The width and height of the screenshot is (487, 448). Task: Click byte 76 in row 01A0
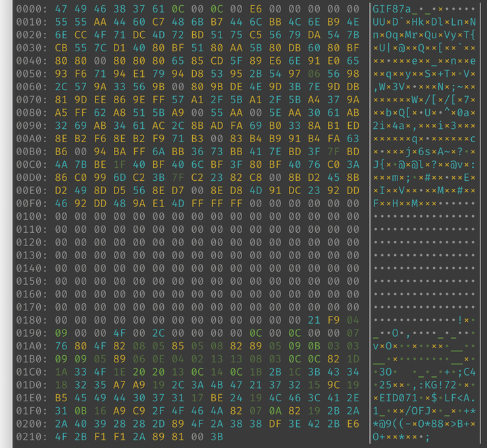(x=61, y=346)
